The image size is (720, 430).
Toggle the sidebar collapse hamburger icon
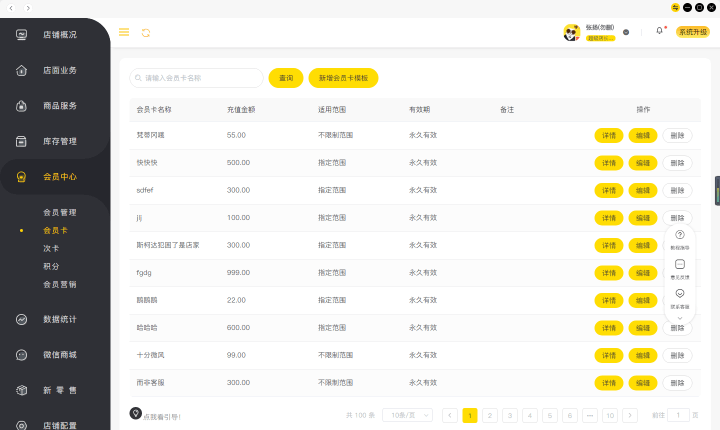coord(124,32)
